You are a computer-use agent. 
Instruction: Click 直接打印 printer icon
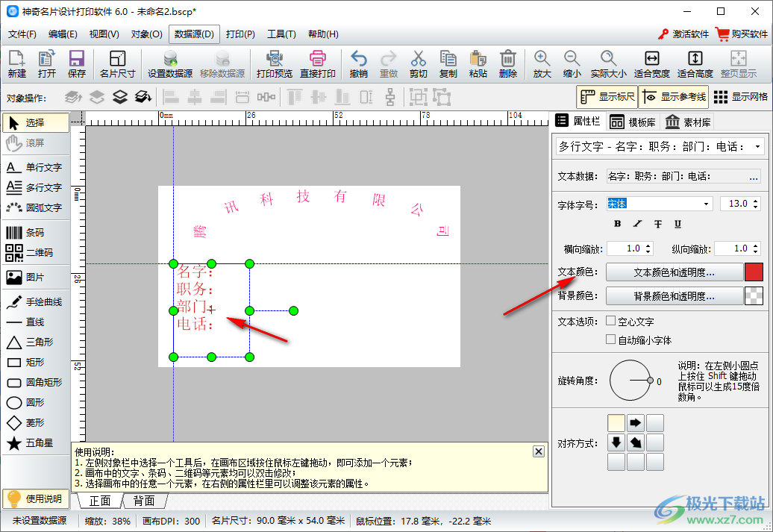(318, 64)
